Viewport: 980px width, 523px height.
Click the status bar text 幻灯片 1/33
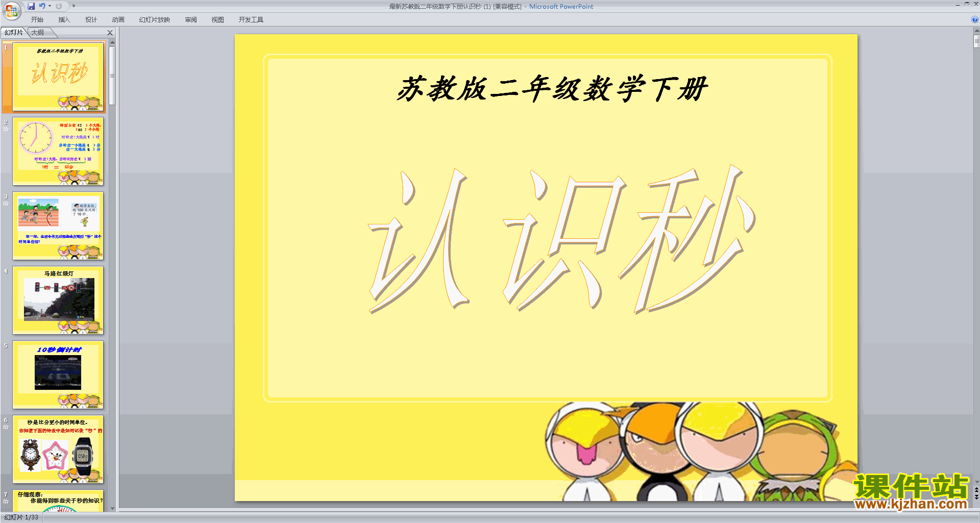click(21, 517)
